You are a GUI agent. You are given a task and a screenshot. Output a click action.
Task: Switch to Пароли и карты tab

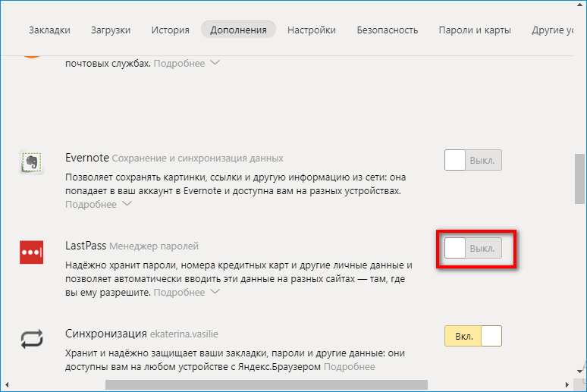click(475, 30)
